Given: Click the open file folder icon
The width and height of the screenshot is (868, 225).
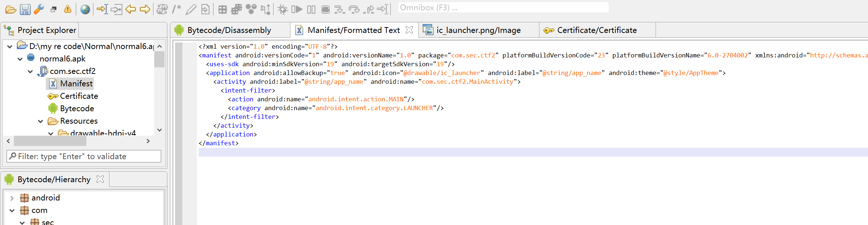Looking at the screenshot, I should tap(11, 9).
